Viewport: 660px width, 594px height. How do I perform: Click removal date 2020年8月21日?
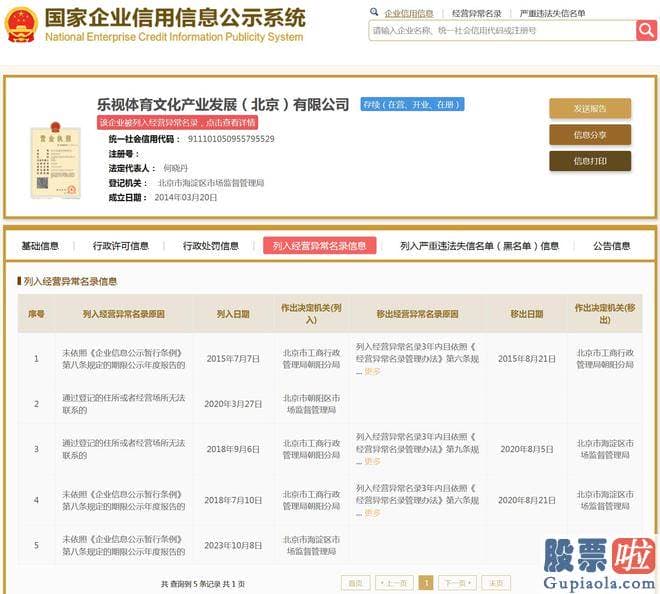[527, 500]
